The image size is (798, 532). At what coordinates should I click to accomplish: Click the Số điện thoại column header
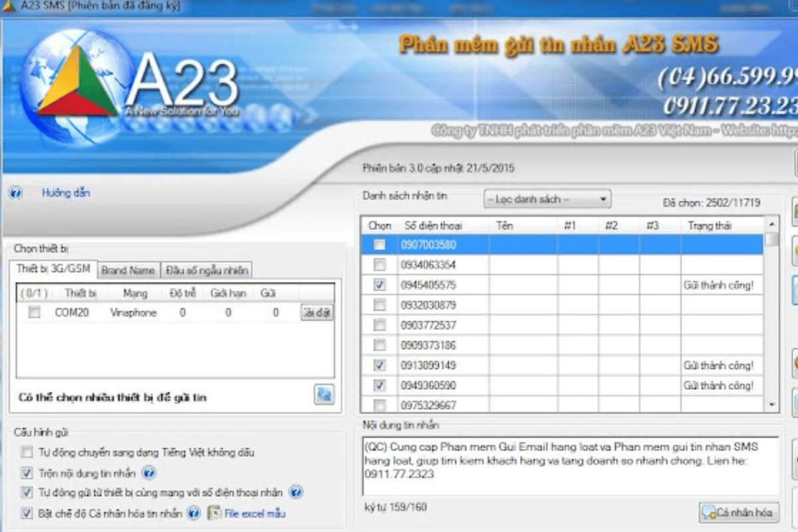click(444, 226)
